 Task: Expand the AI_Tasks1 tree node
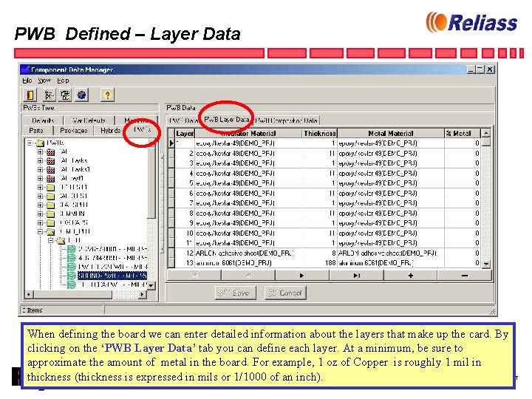pyautogui.click(x=40, y=169)
